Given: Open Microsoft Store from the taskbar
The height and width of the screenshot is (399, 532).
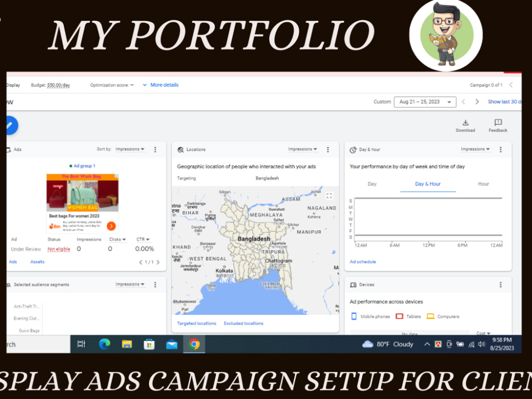Looking at the screenshot, I should click(149, 344).
